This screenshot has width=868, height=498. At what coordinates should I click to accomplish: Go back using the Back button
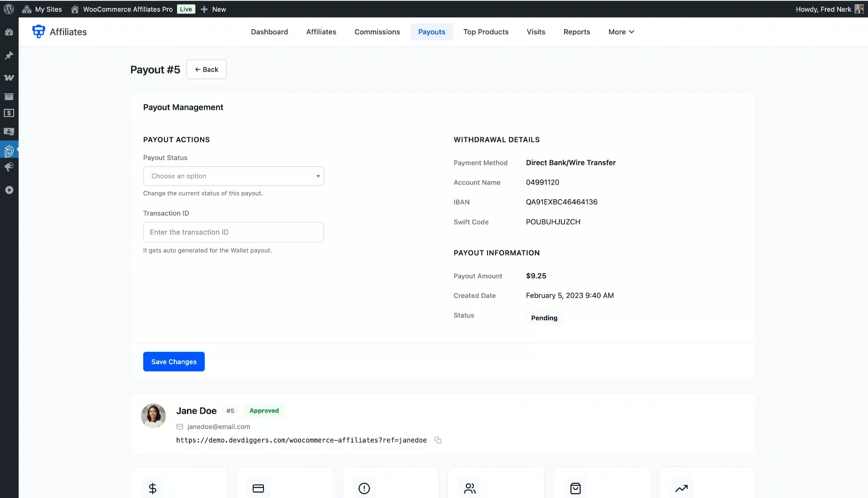click(207, 70)
